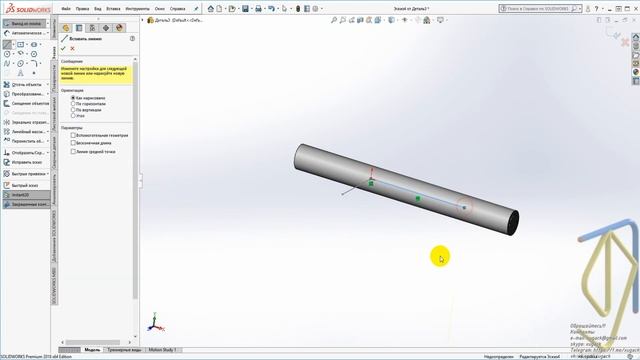
Task: Open the Appearances task pane icon
Action: pos(636,72)
